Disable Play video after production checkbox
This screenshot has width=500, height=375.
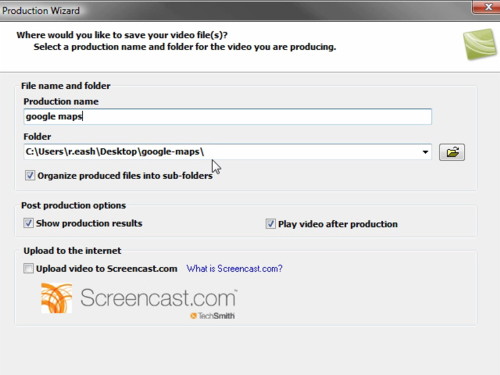coord(270,224)
